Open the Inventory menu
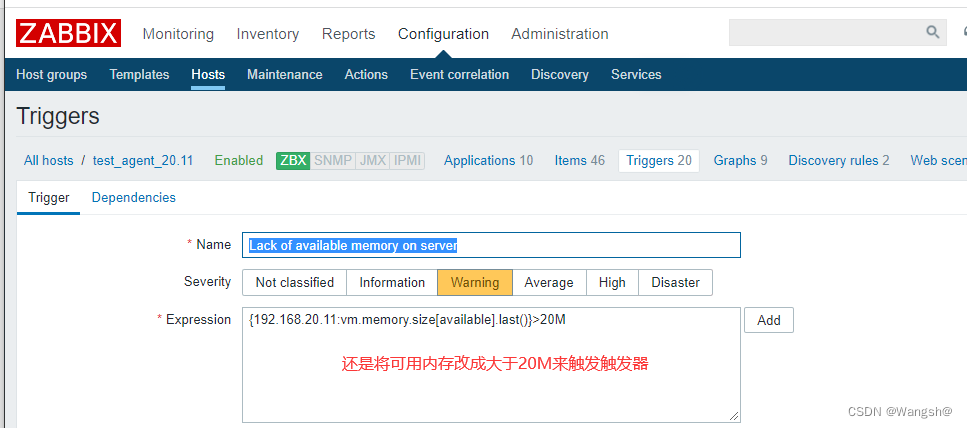Image resolution: width=967 pixels, height=428 pixels. 268,34
